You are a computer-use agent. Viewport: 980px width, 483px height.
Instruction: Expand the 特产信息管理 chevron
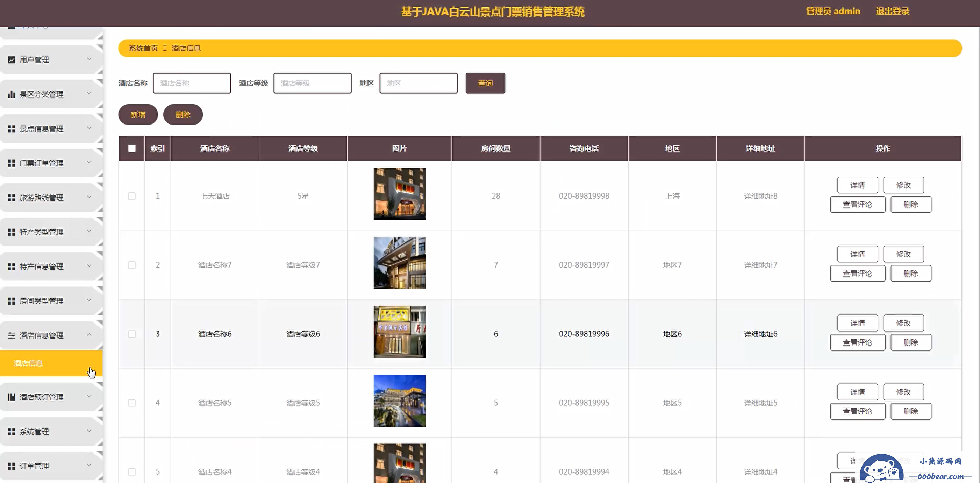tap(89, 265)
